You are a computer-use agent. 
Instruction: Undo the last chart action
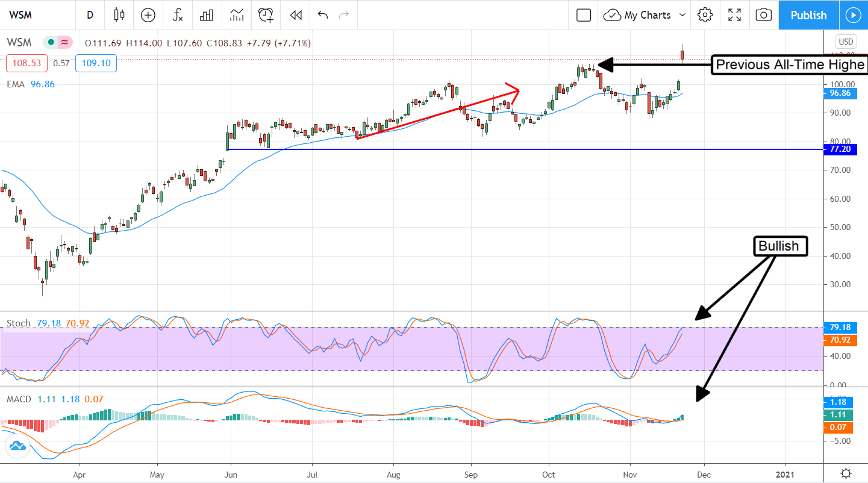coord(323,15)
